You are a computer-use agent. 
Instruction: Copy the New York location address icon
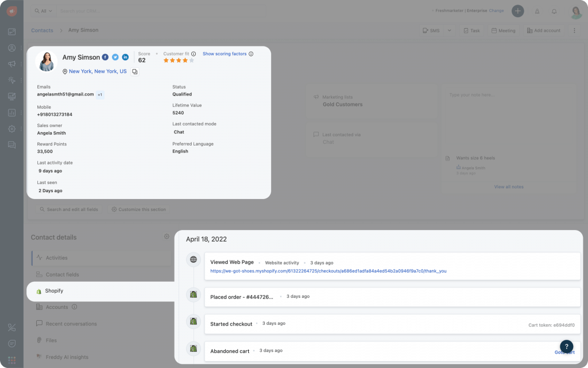(x=134, y=72)
